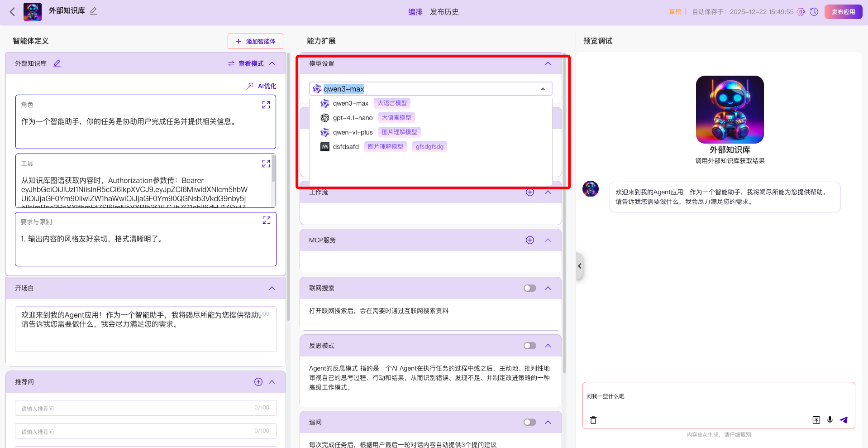868x448 pixels.
Task: Click the 添加智能体 button
Action: pyautogui.click(x=255, y=41)
